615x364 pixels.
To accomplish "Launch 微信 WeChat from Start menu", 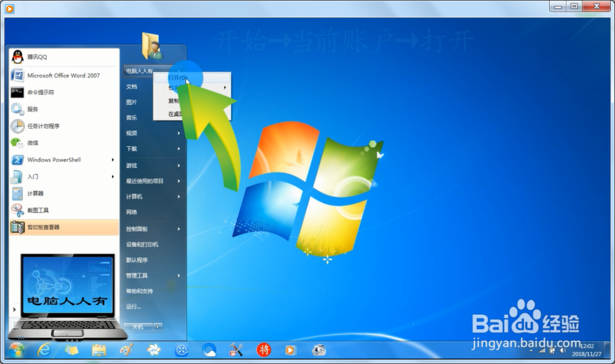I will 64,143.
